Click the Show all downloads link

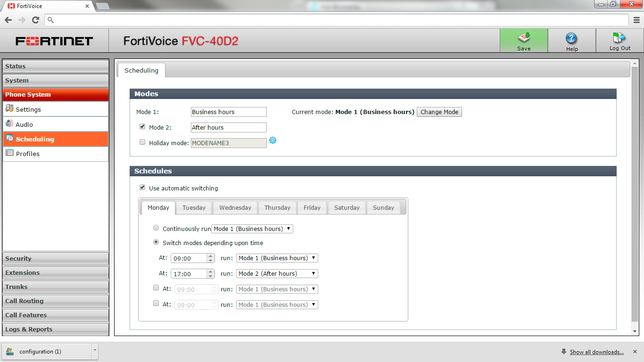pos(596,352)
